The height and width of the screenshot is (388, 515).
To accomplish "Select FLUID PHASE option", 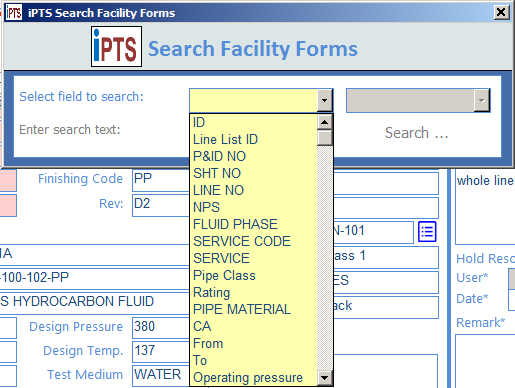I will 254,224.
